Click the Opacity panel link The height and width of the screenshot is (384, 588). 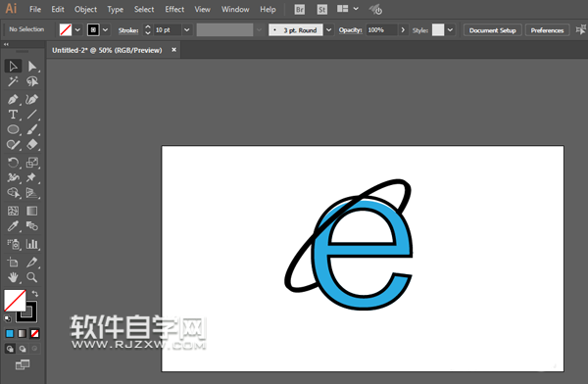point(350,30)
